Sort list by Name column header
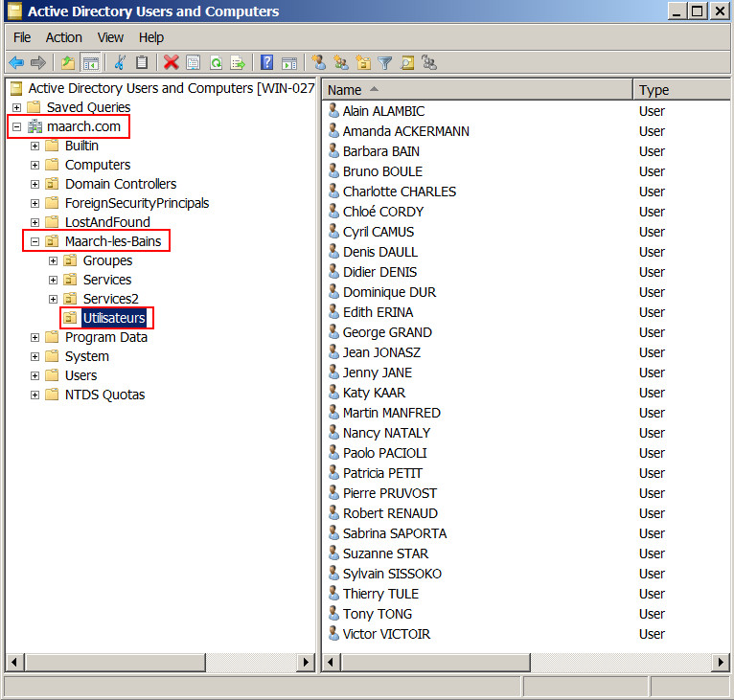This screenshot has height=700, width=734. pyautogui.click(x=477, y=90)
